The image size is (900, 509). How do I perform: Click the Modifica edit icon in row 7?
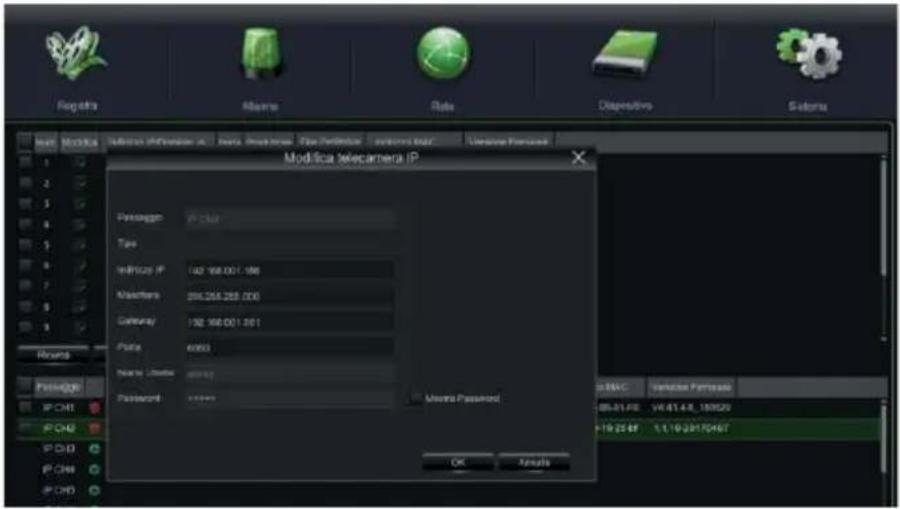pos(81,286)
